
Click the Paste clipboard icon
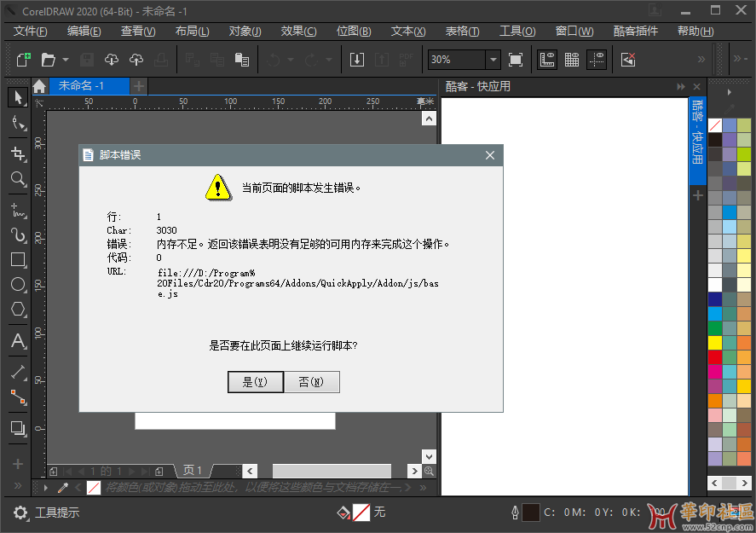coord(242,60)
